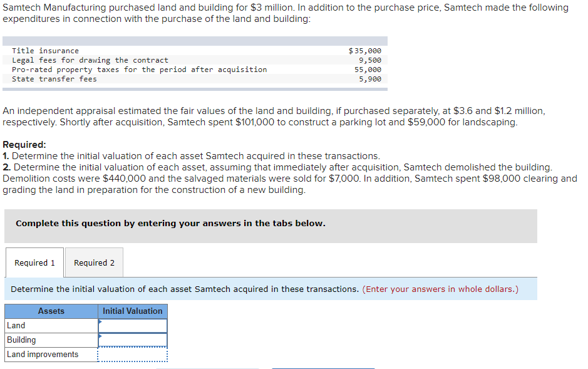588x369 pixels.
Task: Select the Land row label
Action: 15,325
